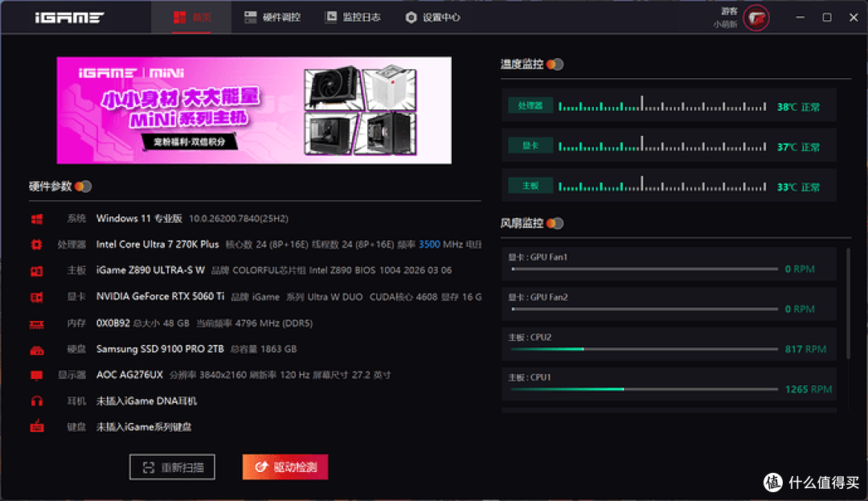Click the 0X0B92 memory name
The width and height of the screenshot is (868, 501).
(x=113, y=322)
